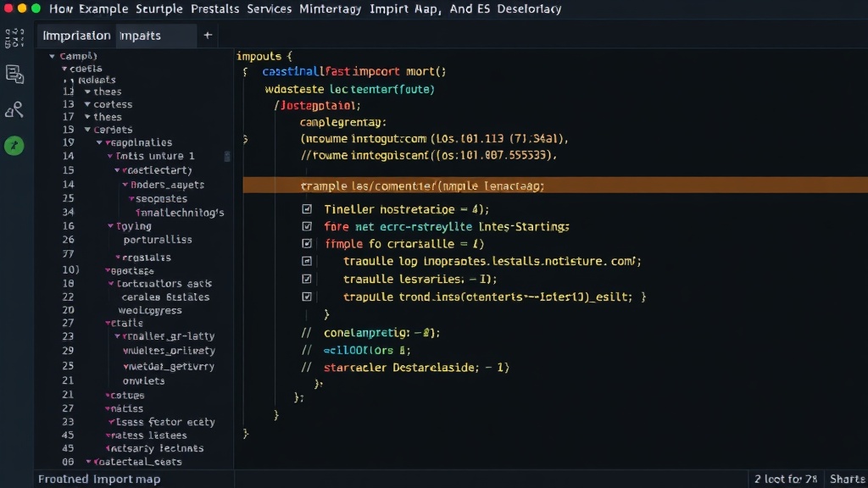Open the Impirt Map, menu item

pyautogui.click(x=406, y=8)
